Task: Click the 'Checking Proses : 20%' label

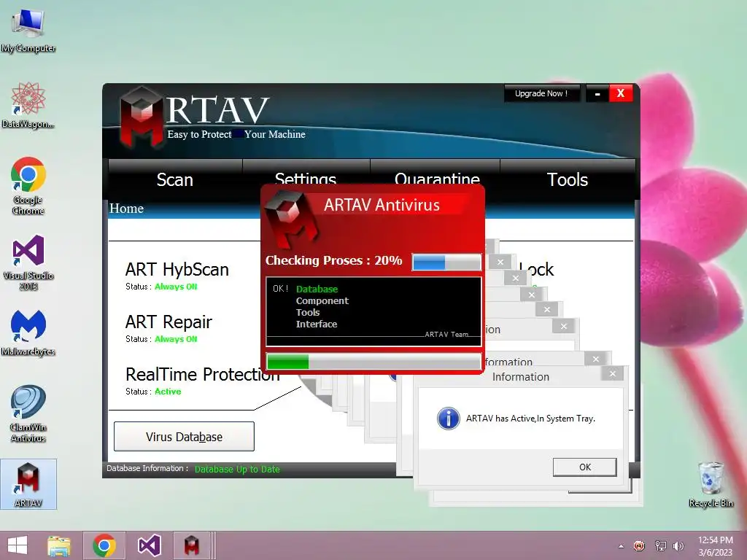Action: [333, 260]
